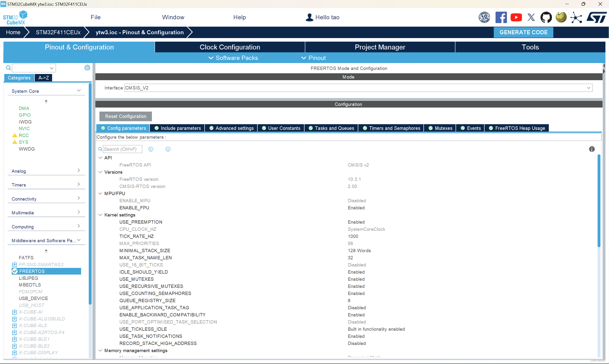Click the download icon beside FP-SNS-SMARTAG2
The image size is (609, 364).
15,264
